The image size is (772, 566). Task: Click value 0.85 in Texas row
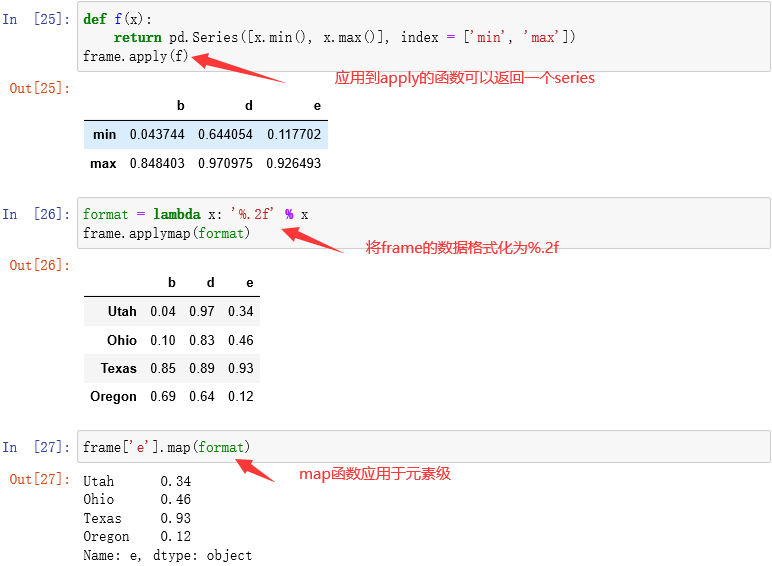click(163, 369)
